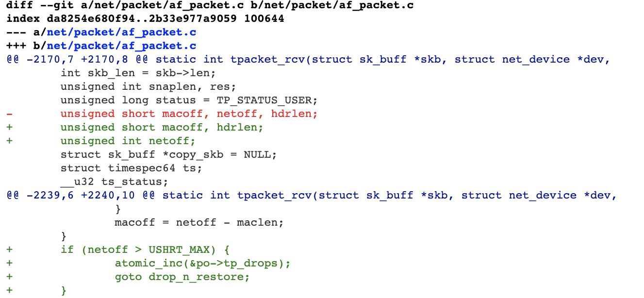Image resolution: width=644 pixels, height=298 pixels.
Task: Click the added 'if (netoff > USHRT_MAX) {' line
Action: [145, 249]
